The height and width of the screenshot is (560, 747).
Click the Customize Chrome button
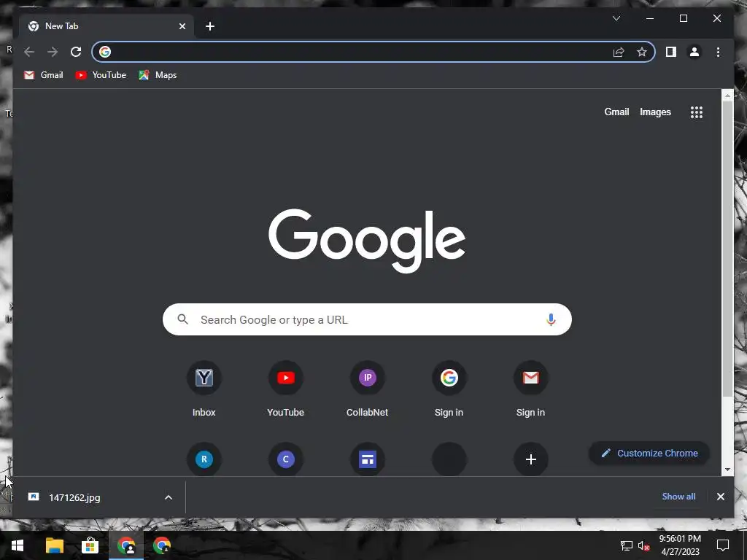coord(649,454)
